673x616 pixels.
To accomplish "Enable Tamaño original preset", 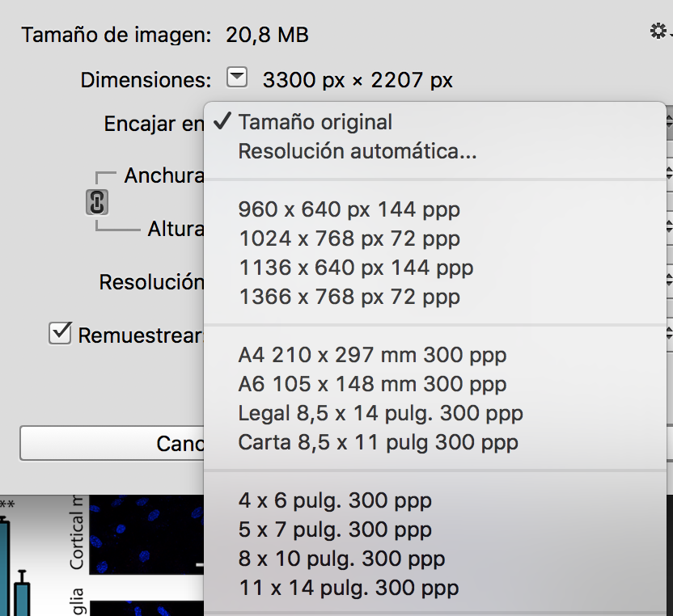I will (x=315, y=121).
